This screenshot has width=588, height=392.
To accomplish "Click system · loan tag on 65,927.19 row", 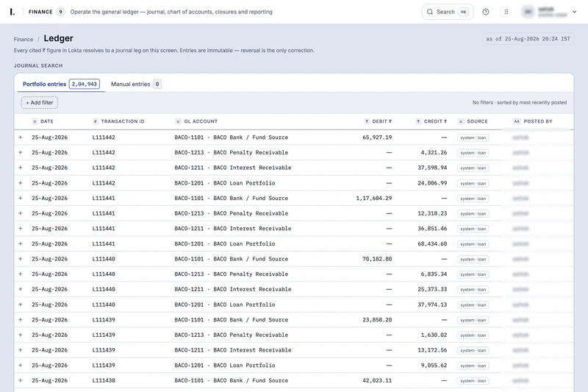I will pyautogui.click(x=473, y=138).
